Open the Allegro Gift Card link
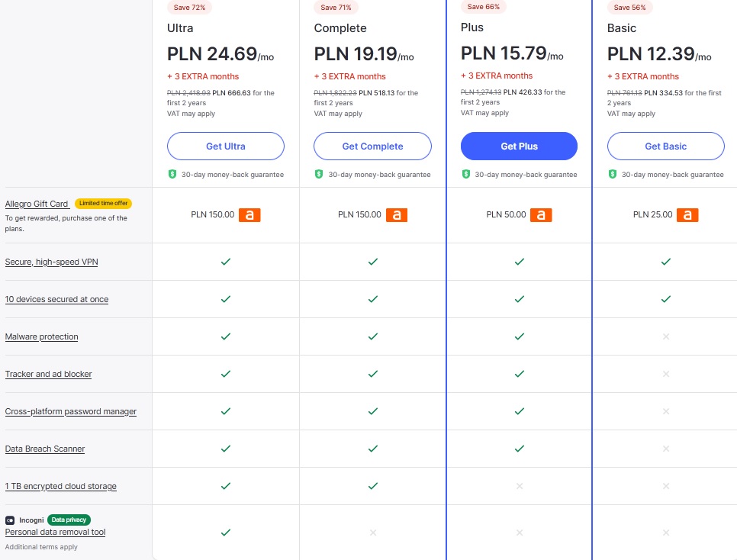Image resolution: width=737 pixels, height=560 pixels. pos(37,204)
